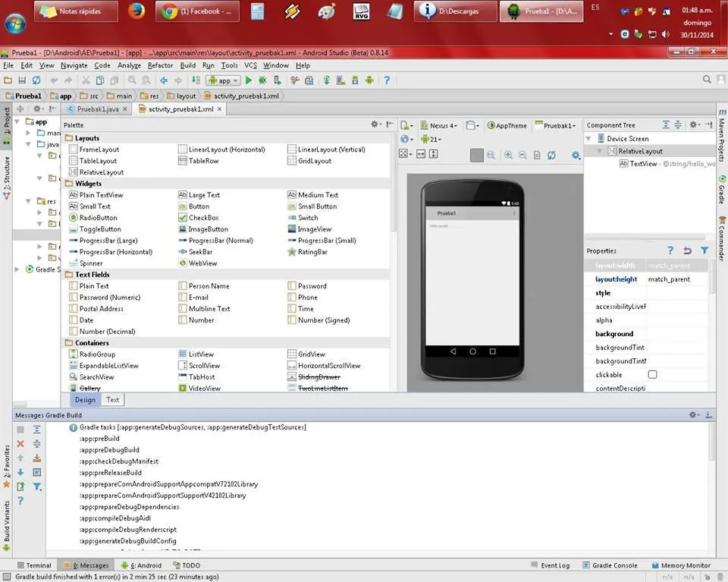
Task: Open Project Structure icon in toolbar
Action: tap(309, 80)
